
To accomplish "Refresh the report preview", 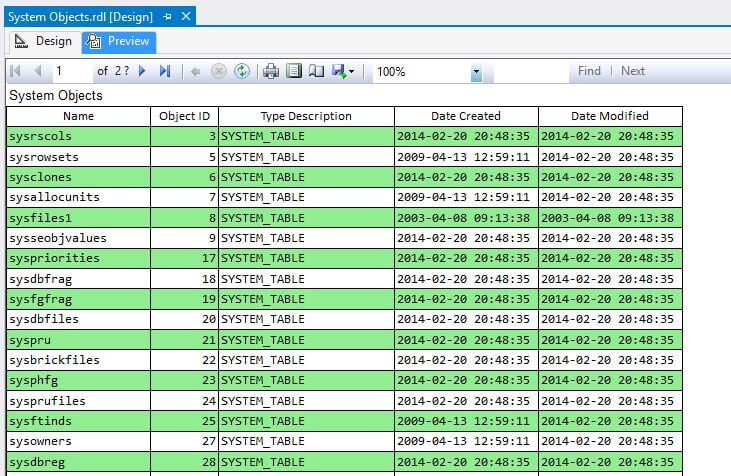I will click(241, 71).
